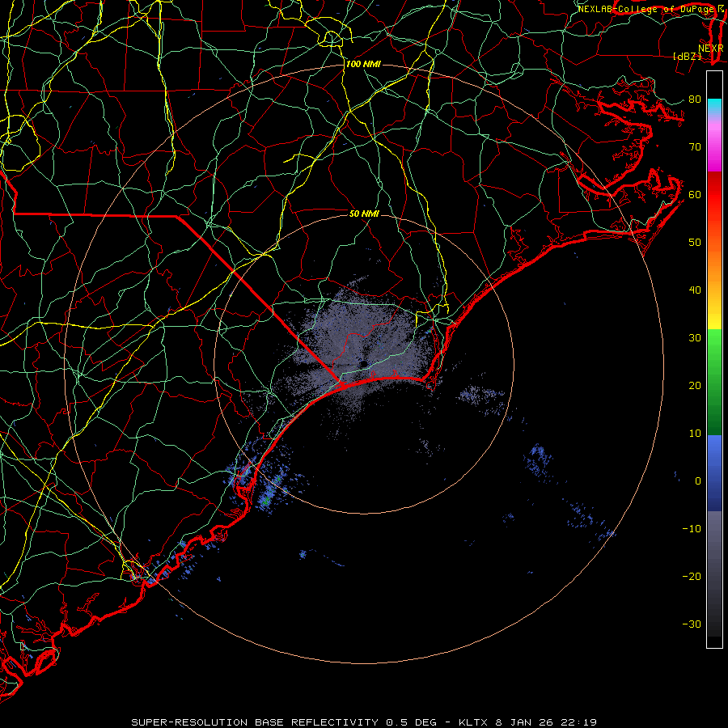Click the 0 value on the dBZ scale
The width and height of the screenshot is (728, 728).
[698, 481]
